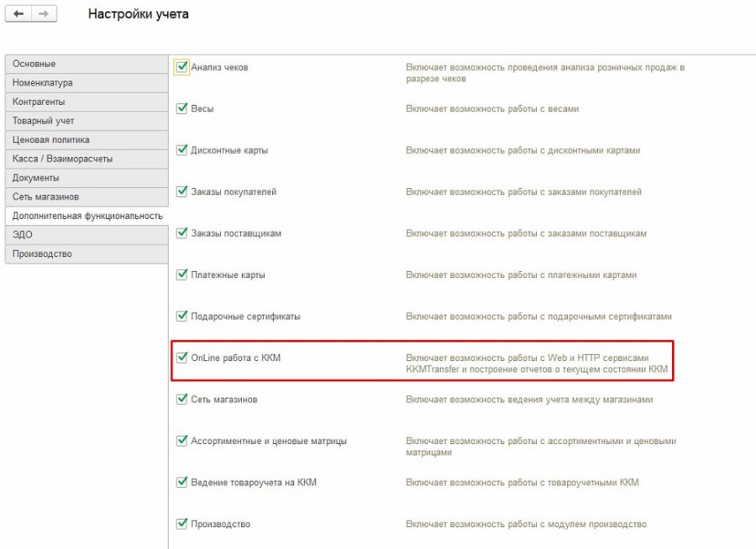Uncheck the Производство checkbox
The width and height of the screenshot is (756, 549).
coord(181,523)
